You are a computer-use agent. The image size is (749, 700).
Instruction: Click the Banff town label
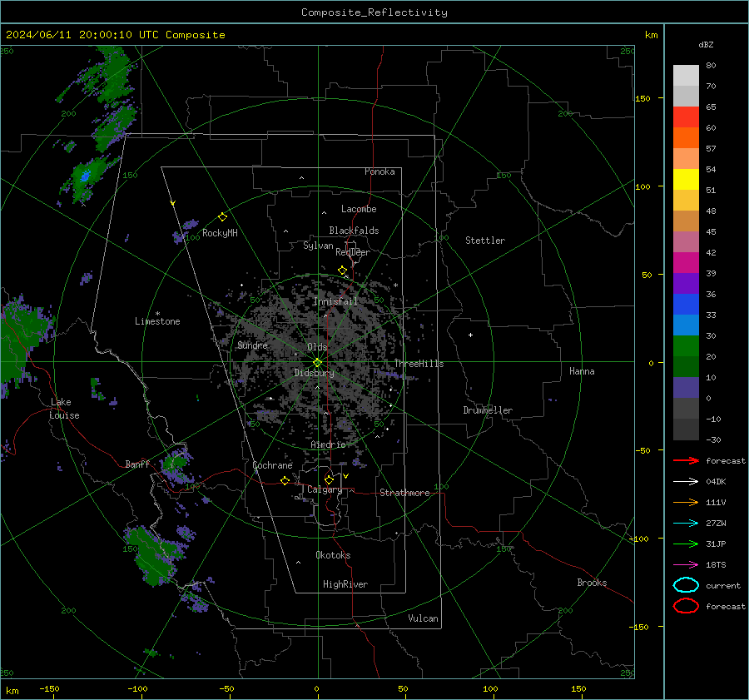(x=137, y=464)
